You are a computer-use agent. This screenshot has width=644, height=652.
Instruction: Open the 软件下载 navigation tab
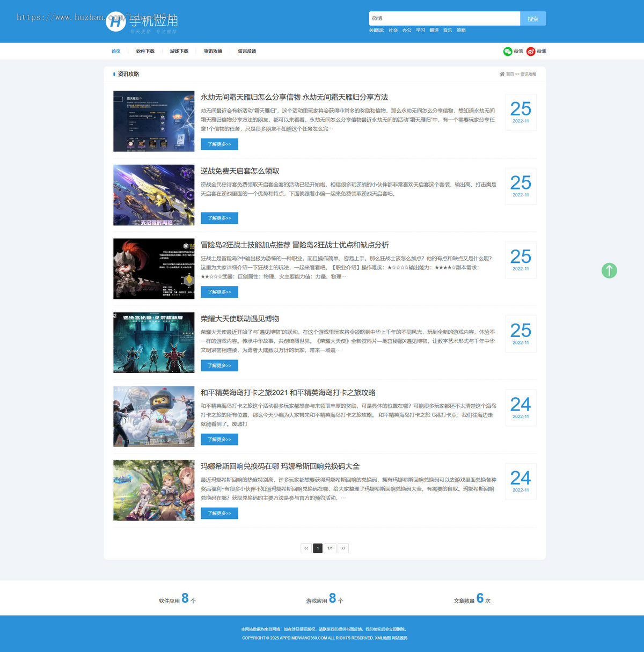145,52
